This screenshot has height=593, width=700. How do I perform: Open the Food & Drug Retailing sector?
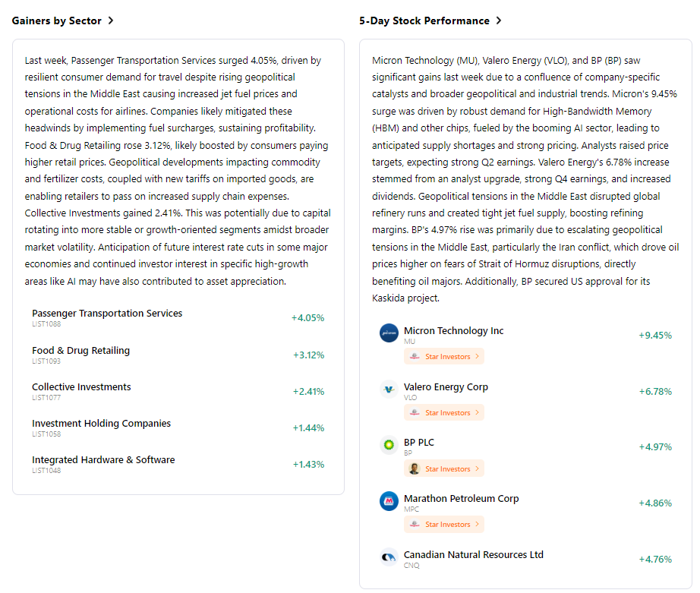[x=80, y=351]
